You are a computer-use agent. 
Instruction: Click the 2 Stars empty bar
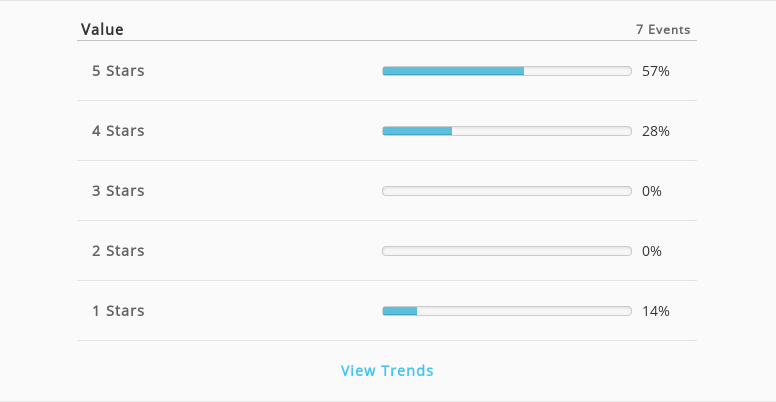pos(507,251)
